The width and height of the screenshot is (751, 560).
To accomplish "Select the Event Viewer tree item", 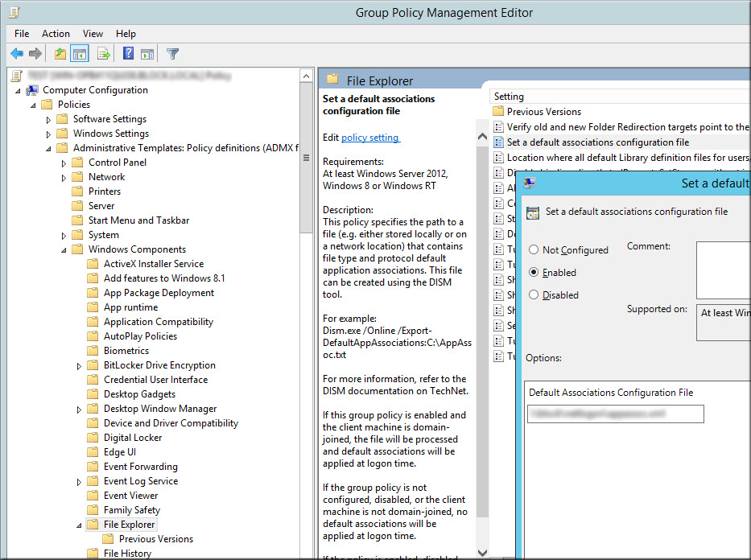I will [130, 496].
